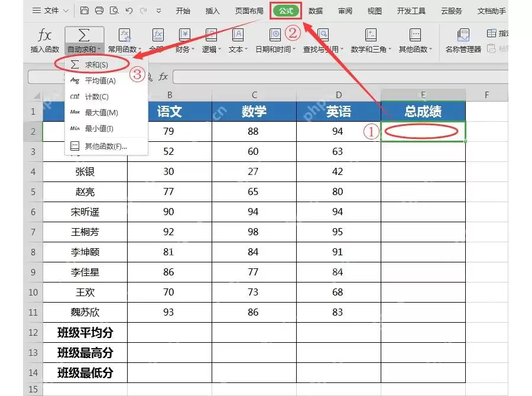
Task: Click the 班级最低分 cell
Action: point(85,373)
